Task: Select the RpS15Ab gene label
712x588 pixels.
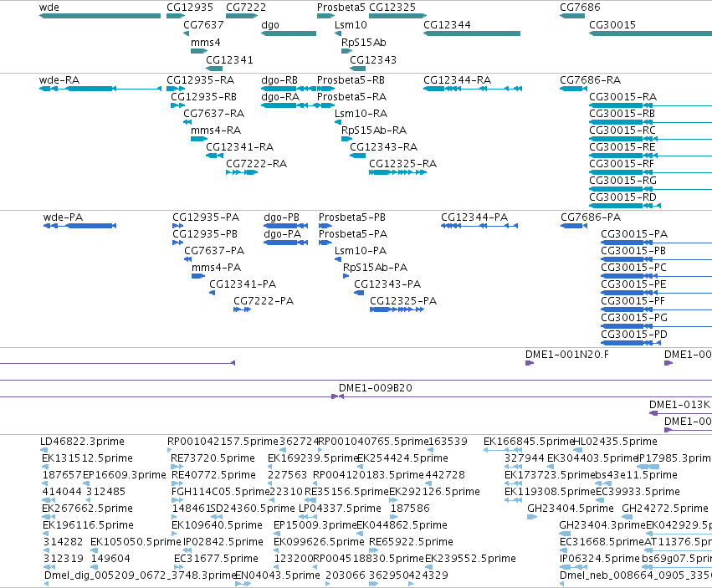Action: [x=364, y=42]
